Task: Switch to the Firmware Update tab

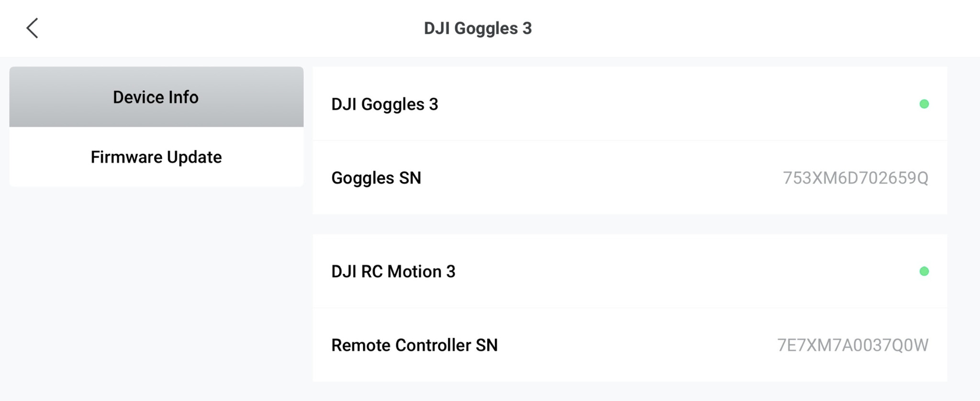Action: pos(156,157)
